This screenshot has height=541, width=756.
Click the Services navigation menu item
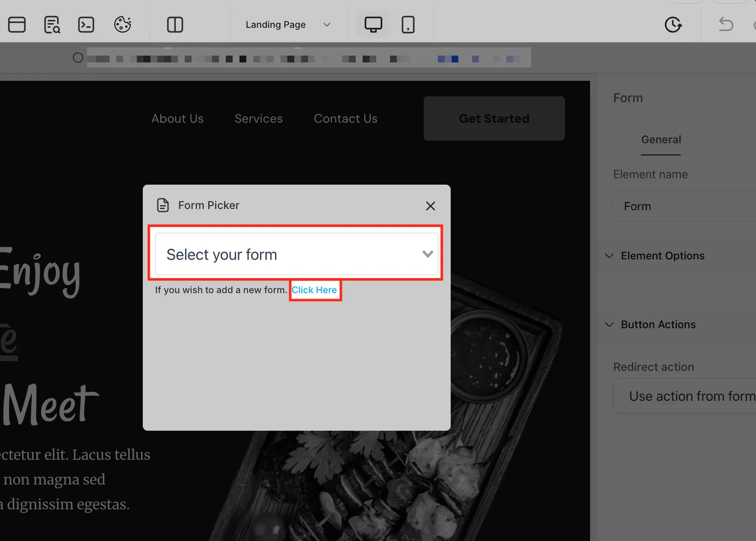pyautogui.click(x=258, y=118)
